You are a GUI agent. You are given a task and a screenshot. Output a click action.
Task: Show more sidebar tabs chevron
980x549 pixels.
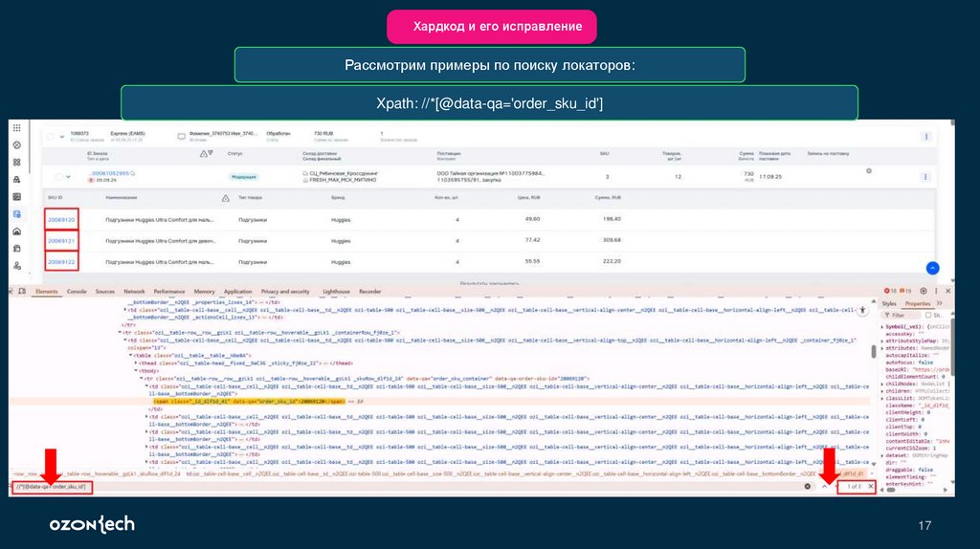[x=940, y=303]
